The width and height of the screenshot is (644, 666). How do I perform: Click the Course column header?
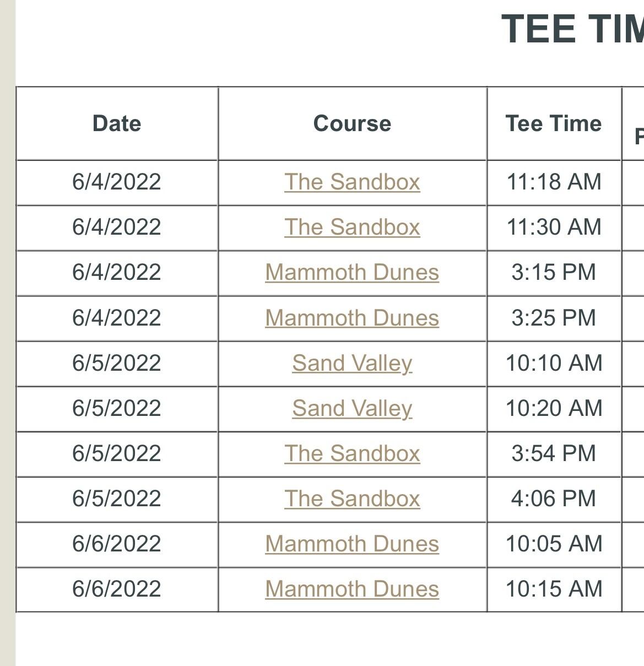tap(352, 123)
